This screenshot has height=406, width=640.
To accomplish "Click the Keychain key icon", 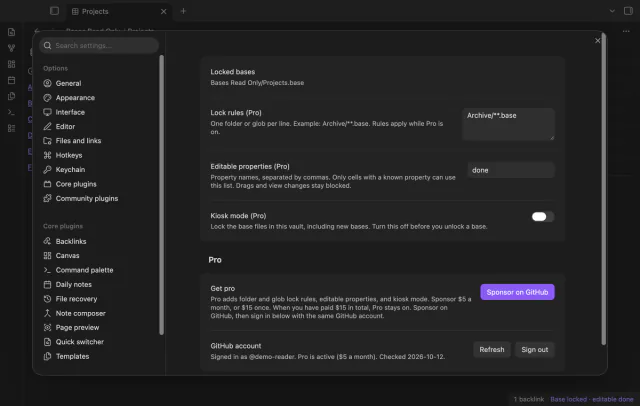I will click(47, 169).
